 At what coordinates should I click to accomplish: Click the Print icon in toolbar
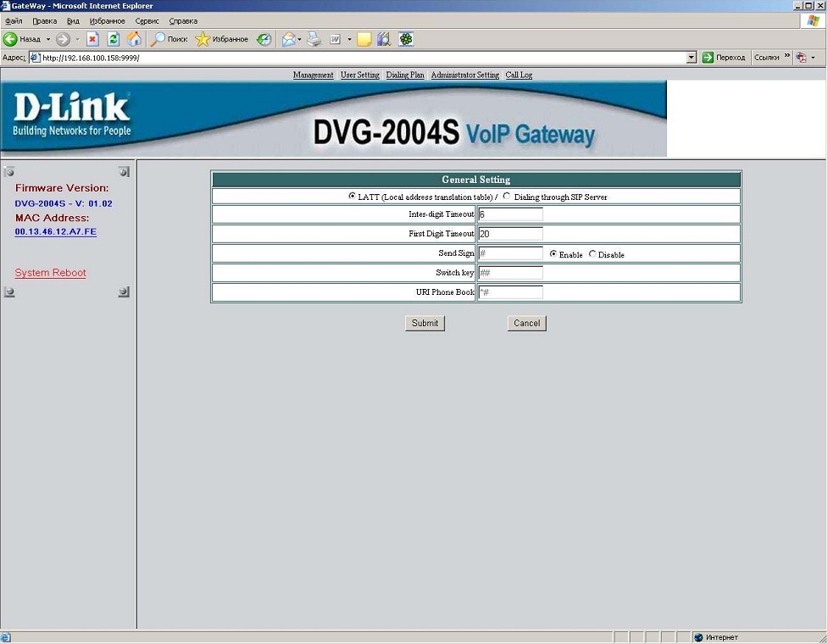(314, 39)
